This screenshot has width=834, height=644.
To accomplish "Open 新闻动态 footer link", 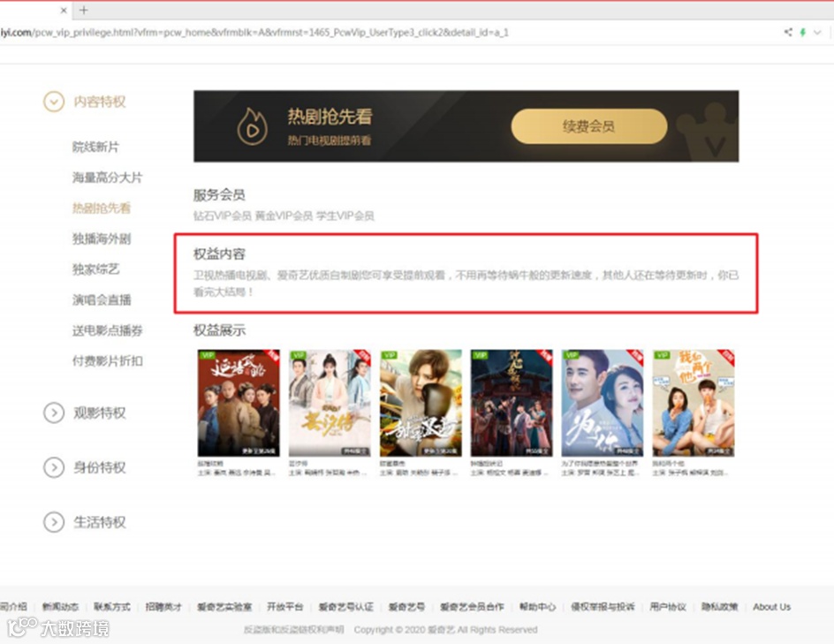I will pos(60,607).
